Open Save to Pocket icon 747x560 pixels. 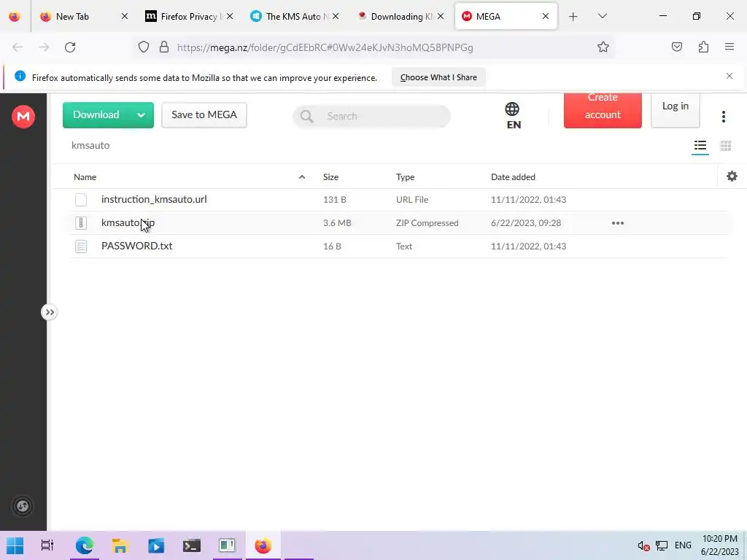tap(676, 47)
